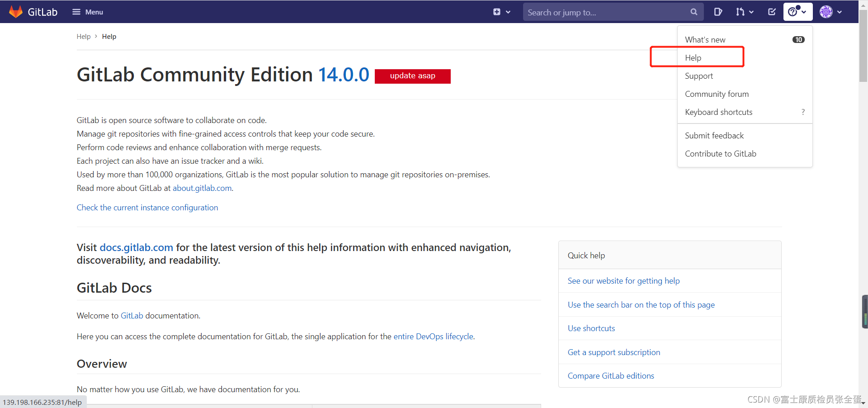868x408 pixels.
Task: Open the create new plus dropdown
Action: click(x=502, y=12)
